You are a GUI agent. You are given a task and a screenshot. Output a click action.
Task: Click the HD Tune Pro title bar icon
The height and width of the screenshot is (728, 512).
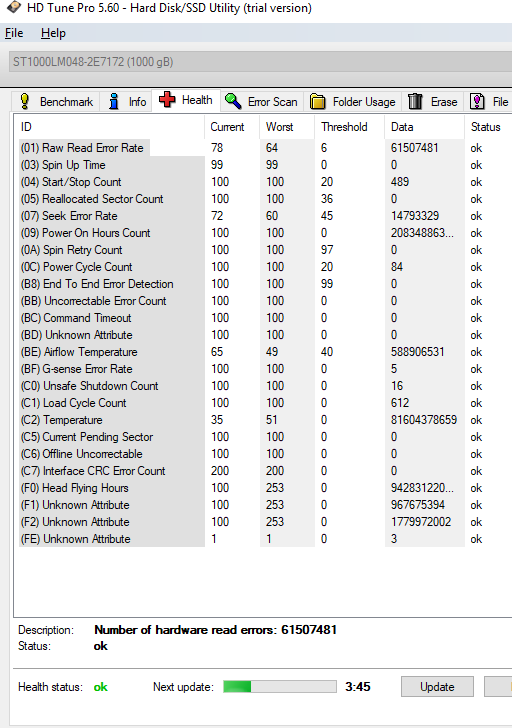click(x=13, y=7)
